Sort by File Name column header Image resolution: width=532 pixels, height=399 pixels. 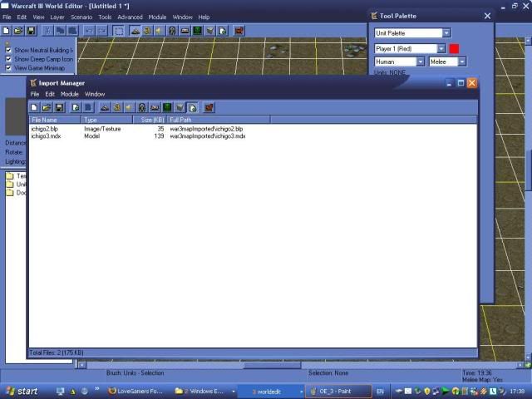click(x=55, y=120)
